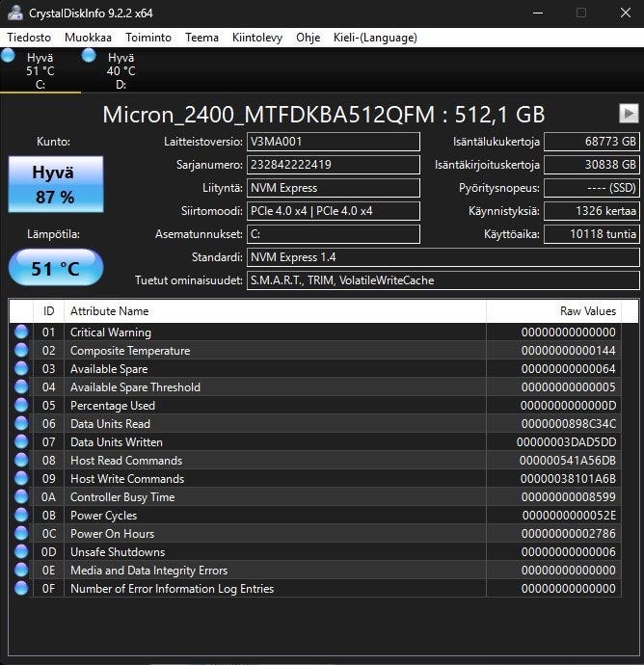Open the Tiedosto menu

(x=29, y=38)
